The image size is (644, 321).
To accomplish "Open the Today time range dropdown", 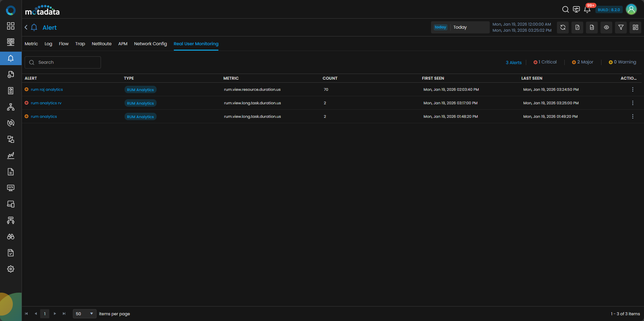I will click(x=460, y=27).
